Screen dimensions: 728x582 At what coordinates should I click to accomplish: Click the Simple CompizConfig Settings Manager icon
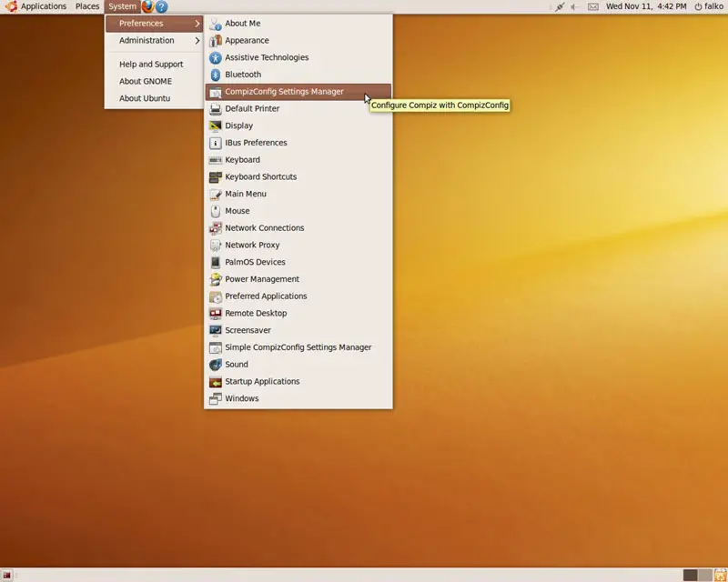click(215, 347)
